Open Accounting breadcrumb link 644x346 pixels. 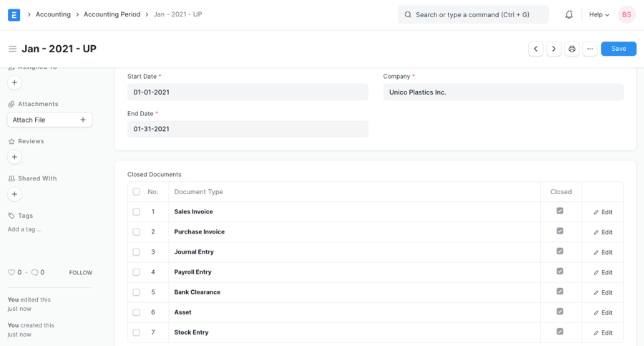(53, 14)
